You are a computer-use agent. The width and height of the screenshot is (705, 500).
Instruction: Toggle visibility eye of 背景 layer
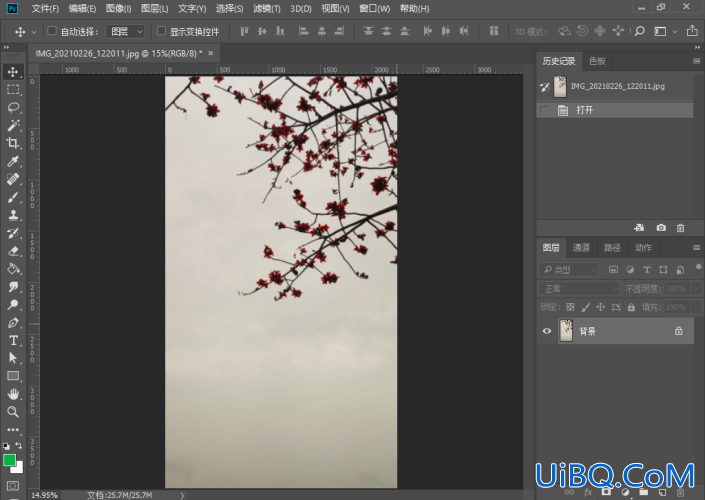547,331
